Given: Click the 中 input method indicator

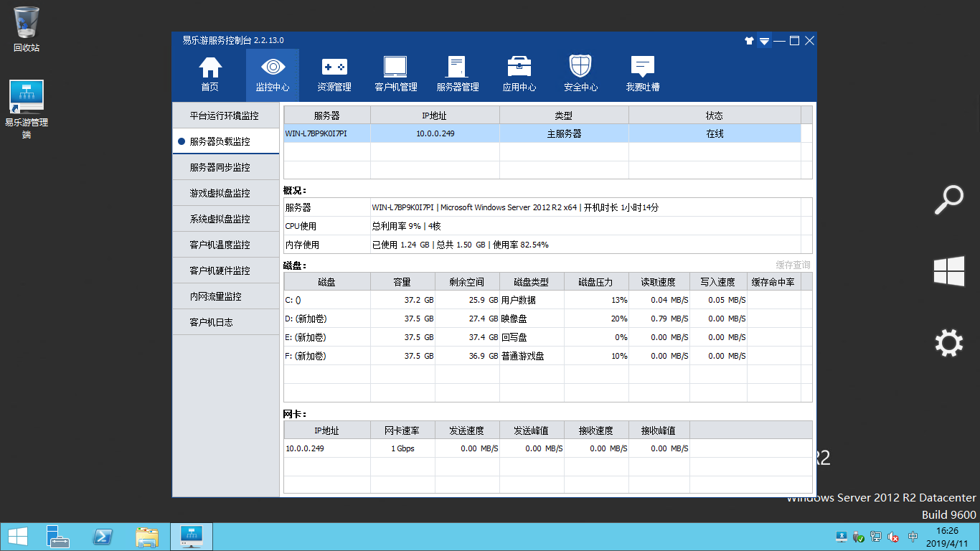Looking at the screenshot, I should point(913,537).
